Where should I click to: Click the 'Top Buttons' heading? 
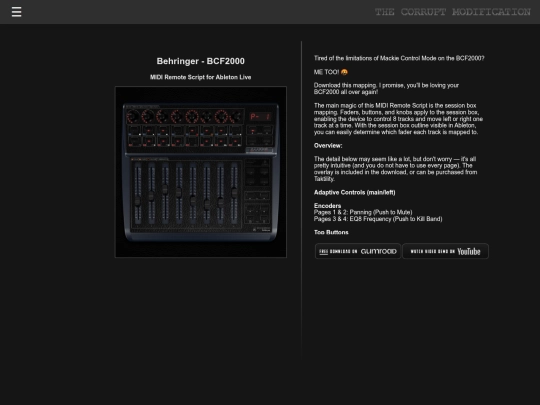(x=331, y=232)
